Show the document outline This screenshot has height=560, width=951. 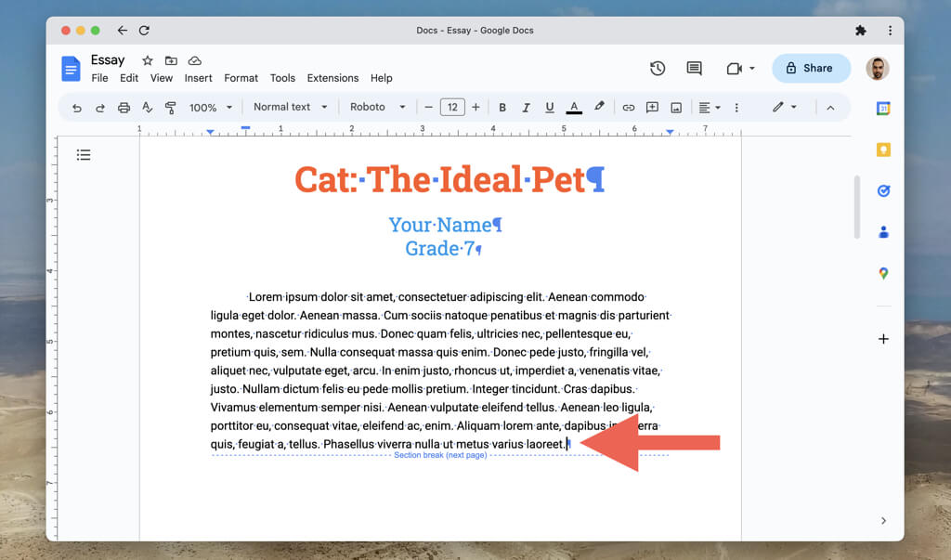(84, 155)
